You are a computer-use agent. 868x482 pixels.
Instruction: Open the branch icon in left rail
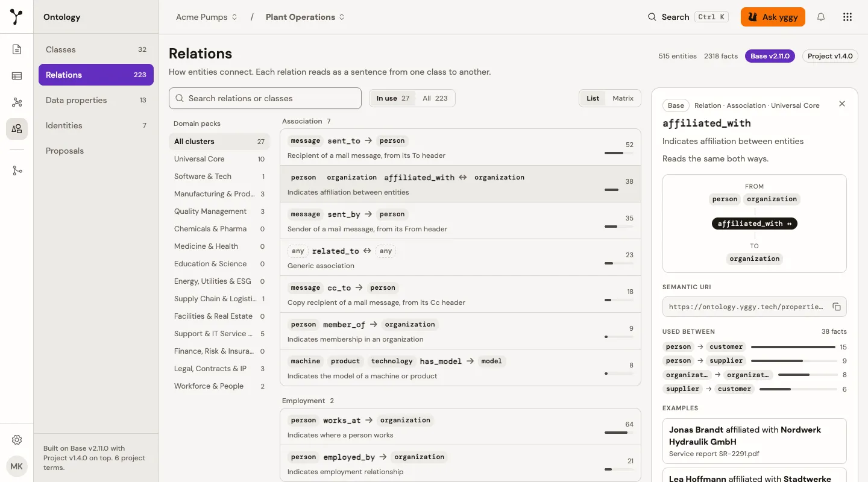tap(17, 171)
